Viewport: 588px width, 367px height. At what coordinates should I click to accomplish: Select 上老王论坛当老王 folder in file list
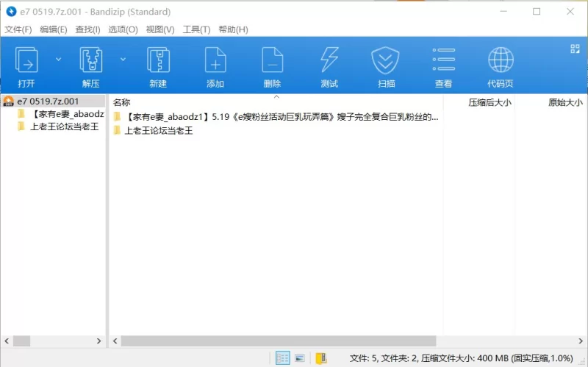click(158, 131)
